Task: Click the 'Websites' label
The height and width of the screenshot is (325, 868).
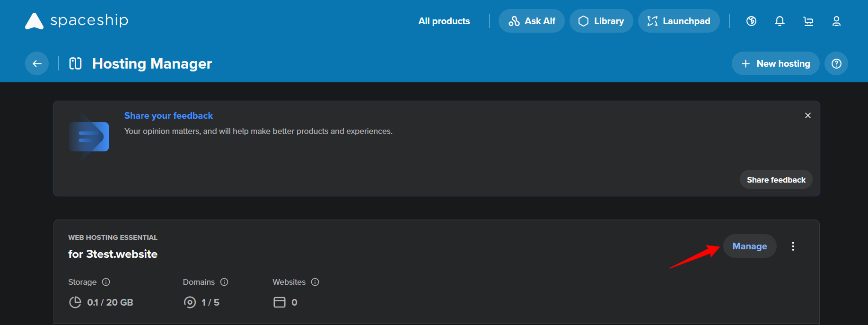Action: 289,282
